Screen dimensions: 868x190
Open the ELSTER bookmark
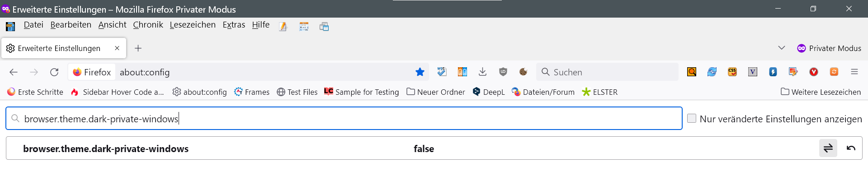[599, 92]
